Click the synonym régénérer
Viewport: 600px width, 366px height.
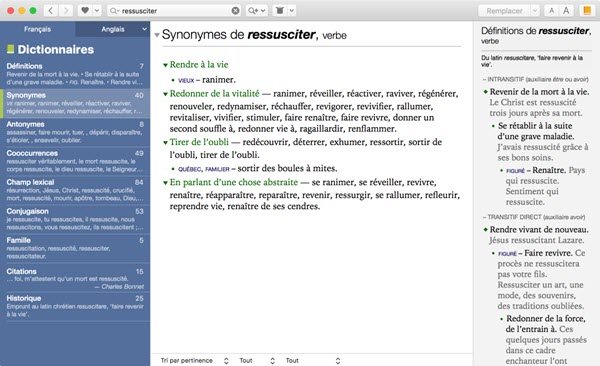[437, 93]
